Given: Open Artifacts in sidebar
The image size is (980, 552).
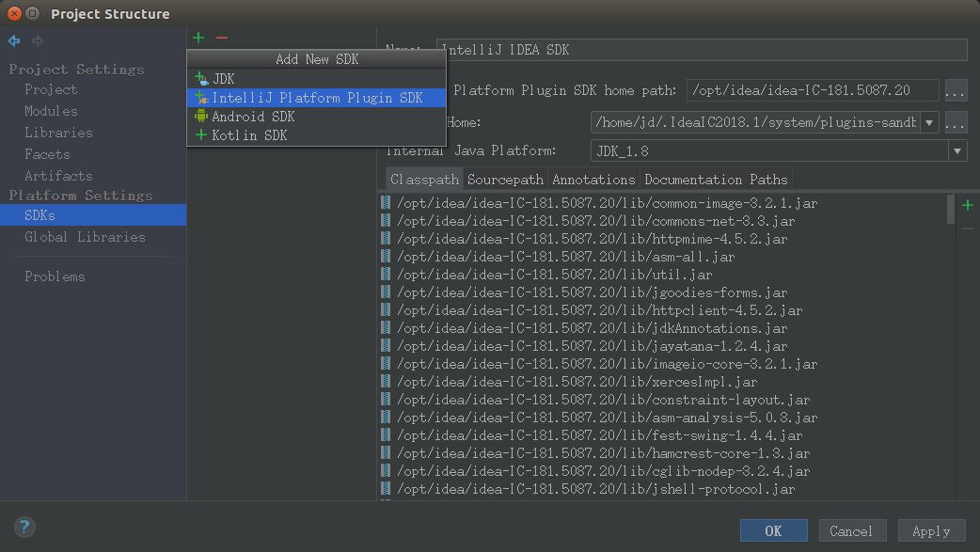Looking at the screenshot, I should tap(58, 176).
